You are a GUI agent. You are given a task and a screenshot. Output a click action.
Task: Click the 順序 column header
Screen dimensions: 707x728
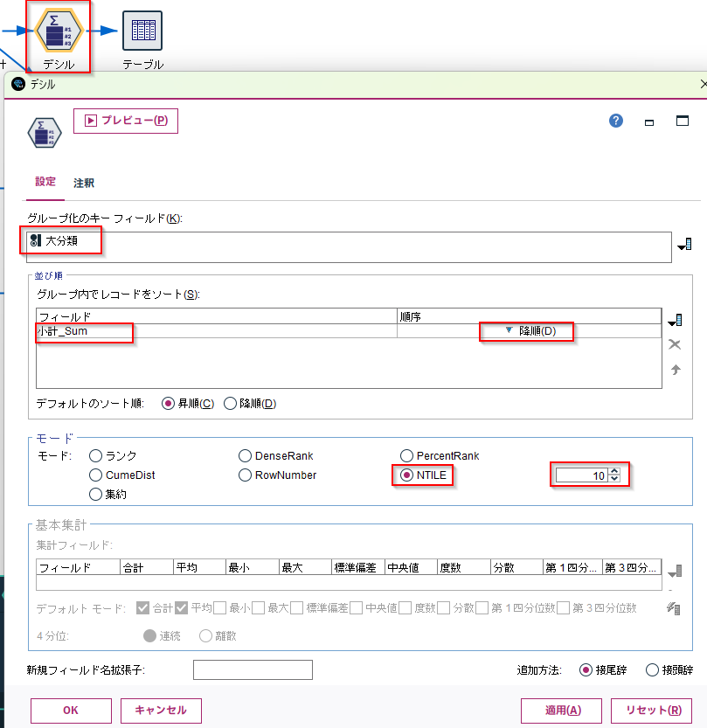530,316
